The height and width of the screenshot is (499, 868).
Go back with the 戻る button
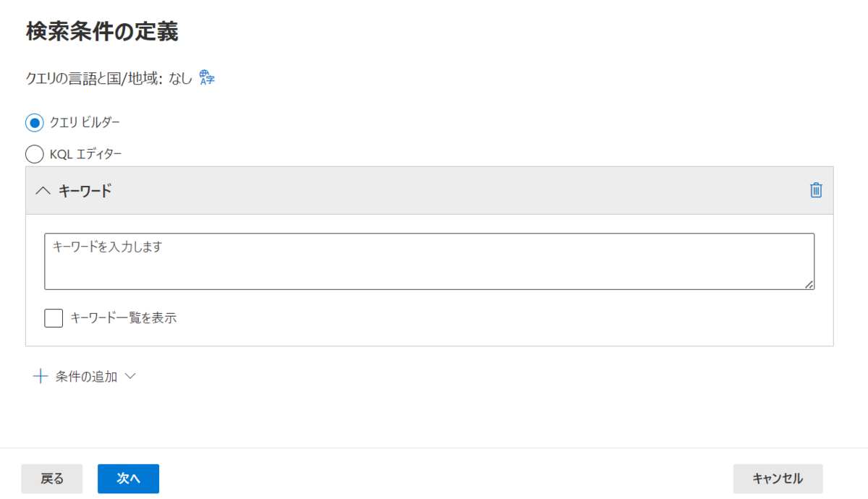click(52, 479)
